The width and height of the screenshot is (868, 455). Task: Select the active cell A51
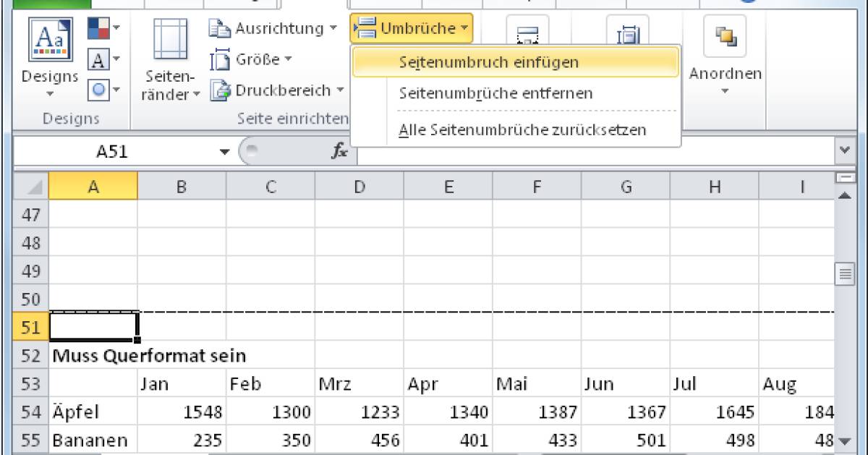93,327
